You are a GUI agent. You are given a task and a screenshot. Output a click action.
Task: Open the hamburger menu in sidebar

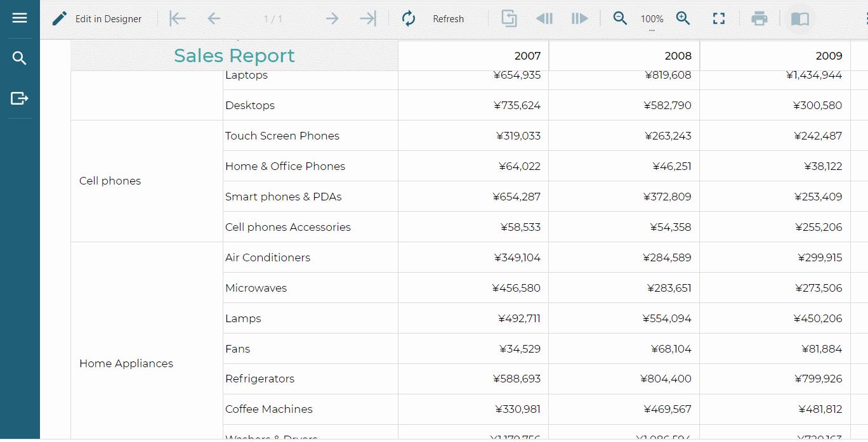pos(20,18)
